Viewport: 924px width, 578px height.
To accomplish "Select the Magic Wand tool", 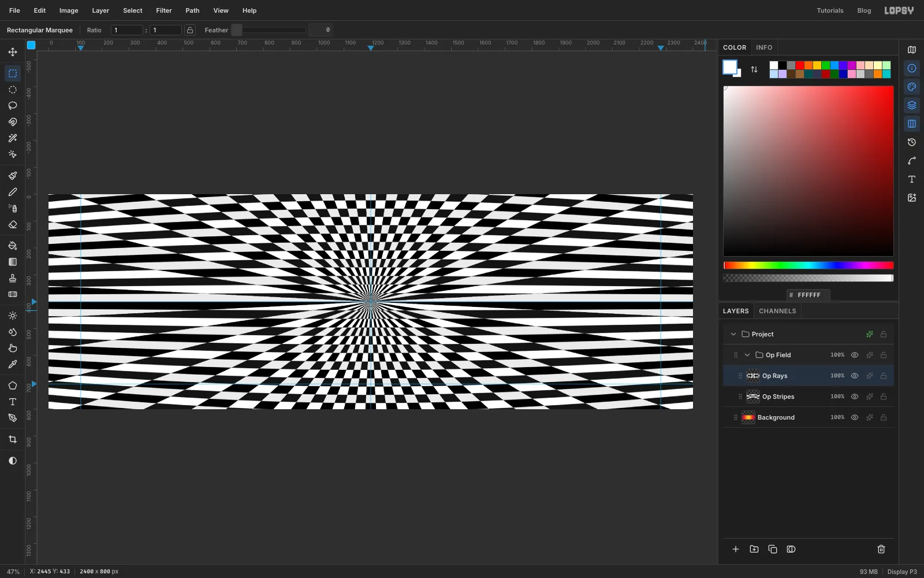I will tap(13, 138).
